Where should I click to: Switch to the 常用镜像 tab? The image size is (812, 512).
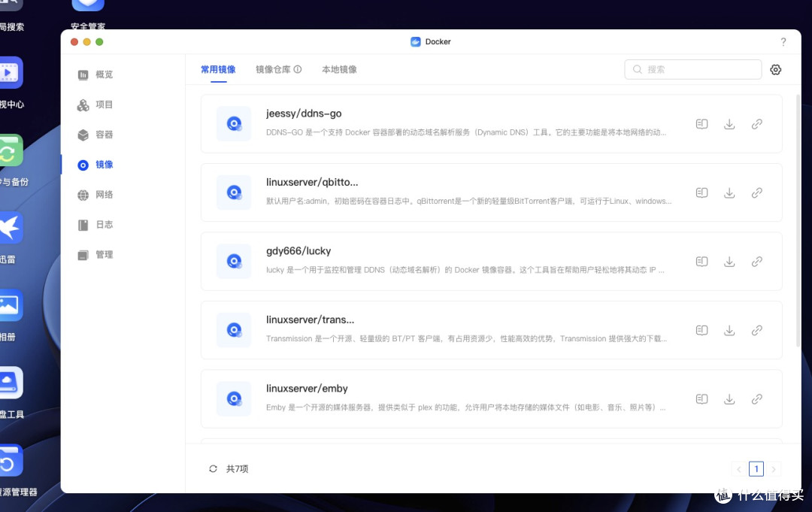pyautogui.click(x=218, y=69)
